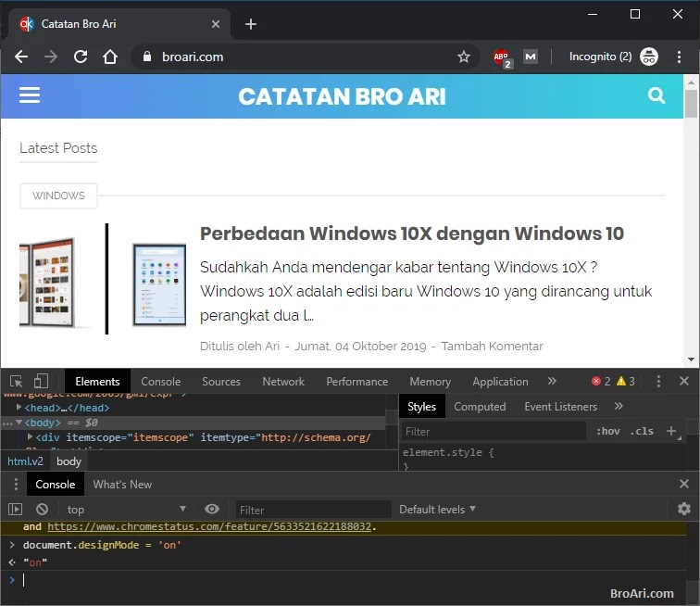
Task: Click the Tambah Komentar link
Action: coord(492,346)
